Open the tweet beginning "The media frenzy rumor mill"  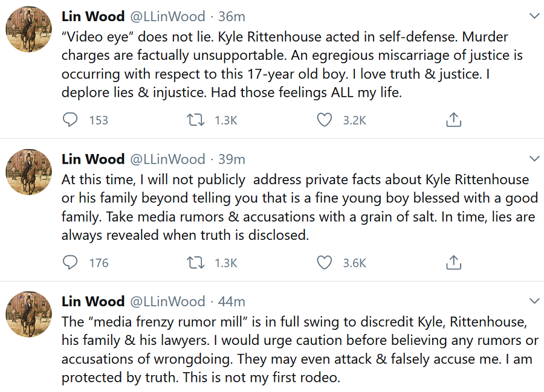300,350
